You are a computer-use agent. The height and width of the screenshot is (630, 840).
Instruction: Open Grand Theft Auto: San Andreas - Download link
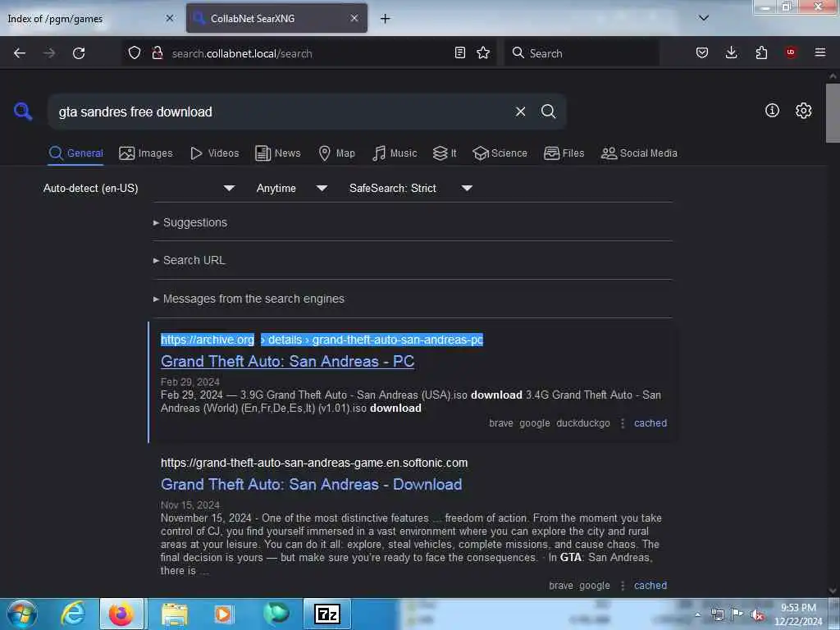tap(311, 484)
